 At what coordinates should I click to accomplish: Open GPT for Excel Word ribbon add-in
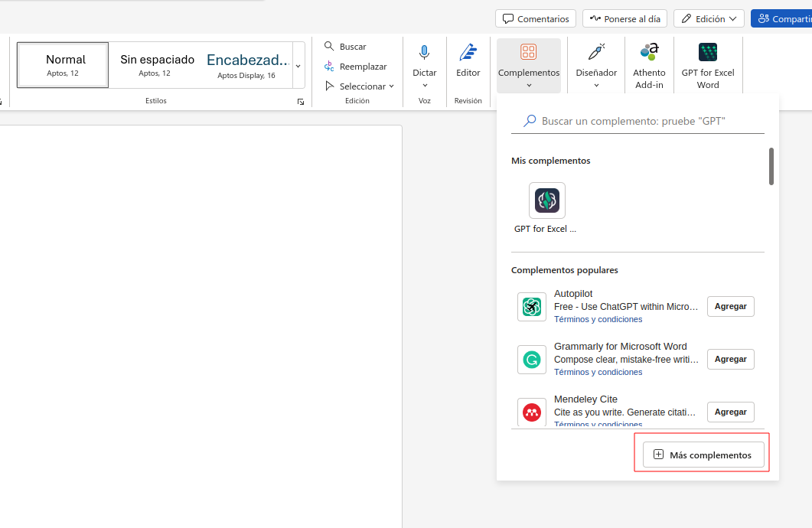click(707, 53)
